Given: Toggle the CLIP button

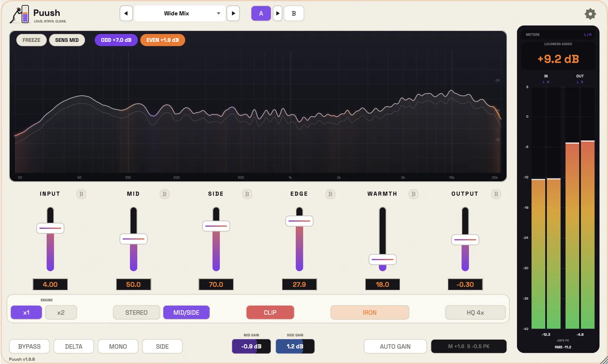Looking at the screenshot, I should (270, 312).
